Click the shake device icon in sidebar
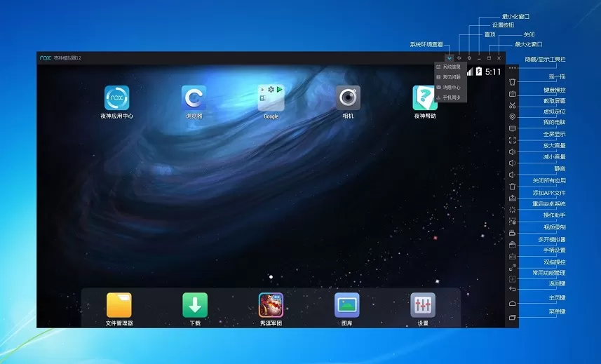 tap(513, 81)
